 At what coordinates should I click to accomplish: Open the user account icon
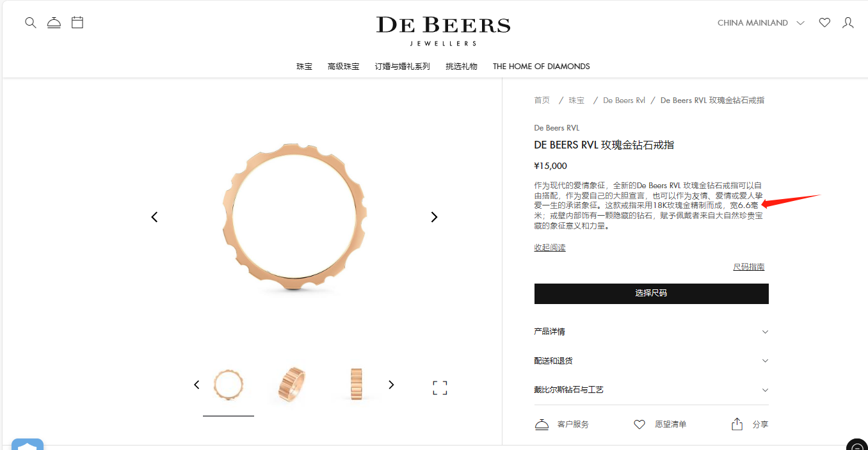tap(848, 23)
